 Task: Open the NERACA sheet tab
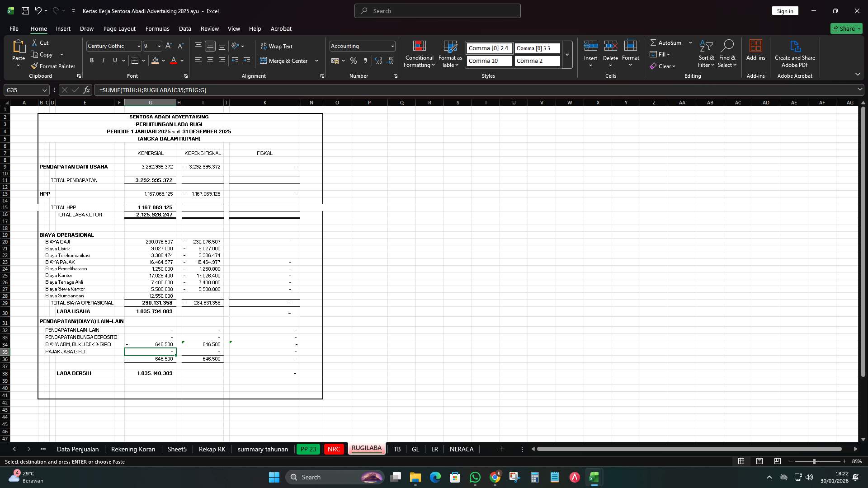pyautogui.click(x=462, y=449)
